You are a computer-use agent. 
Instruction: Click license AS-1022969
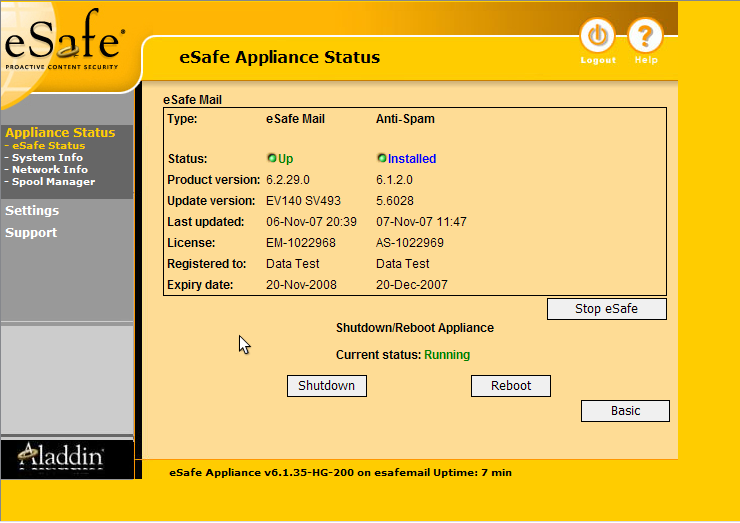pyautogui.click(x=410, y=243)
